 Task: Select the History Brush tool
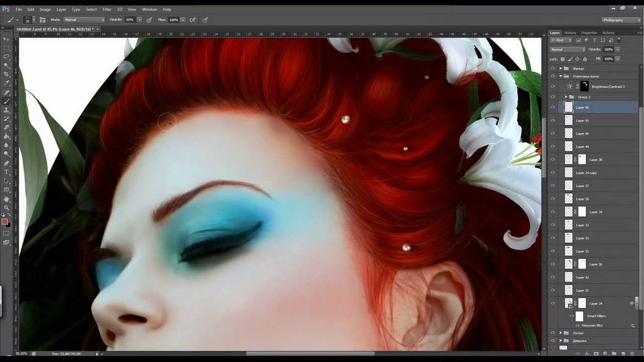pos(7,119)
